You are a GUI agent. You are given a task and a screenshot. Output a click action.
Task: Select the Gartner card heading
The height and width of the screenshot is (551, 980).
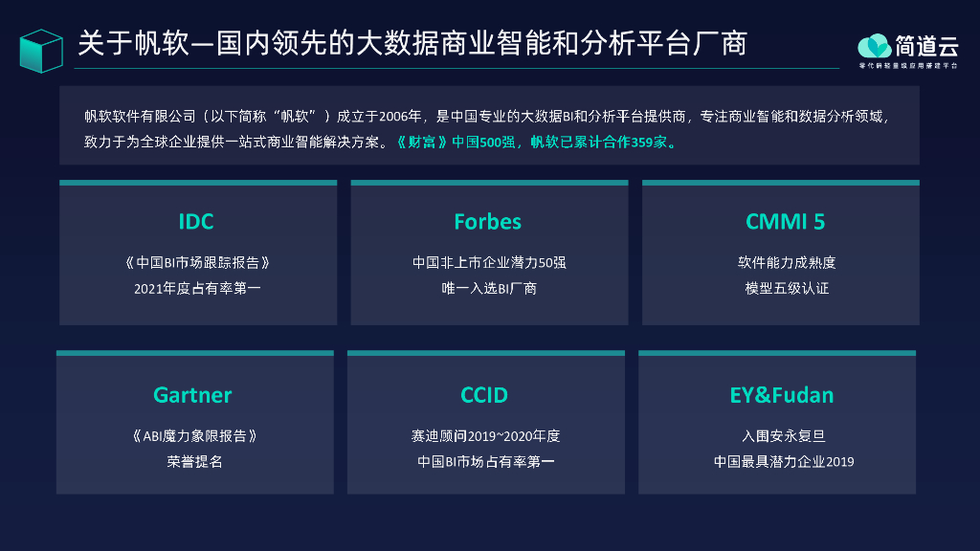click(x=192, y=395)
